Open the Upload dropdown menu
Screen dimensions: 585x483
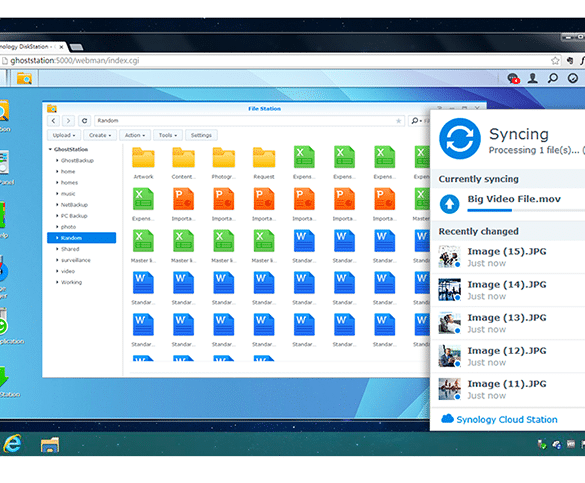point(64,135)
